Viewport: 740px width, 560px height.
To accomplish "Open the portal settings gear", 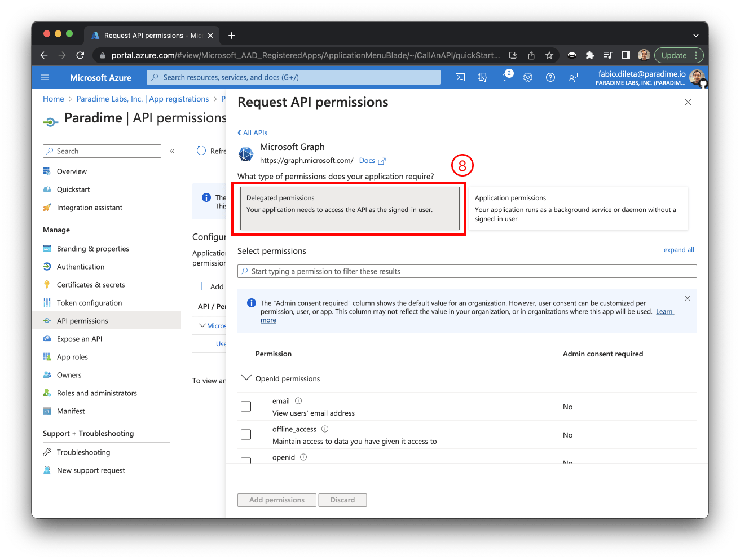I will pyautogui.click(x=528, y=77).
